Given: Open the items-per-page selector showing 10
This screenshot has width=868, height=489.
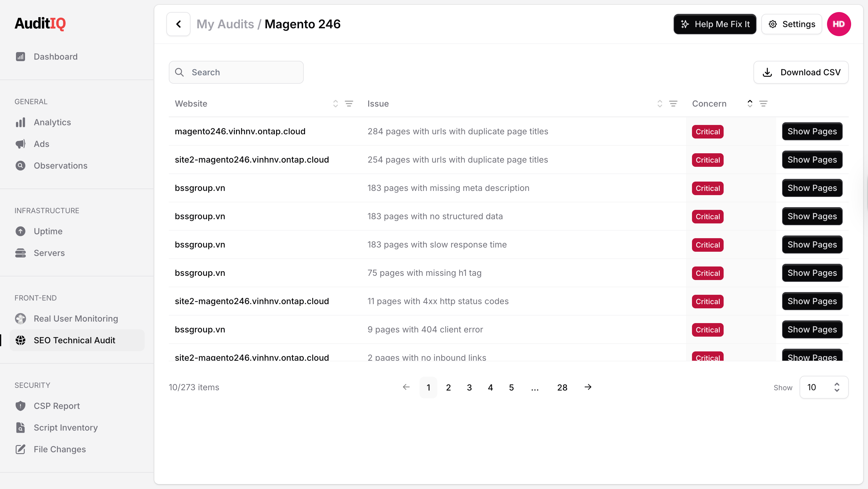Looking at the screenshot, I should [x=824, y=387].
